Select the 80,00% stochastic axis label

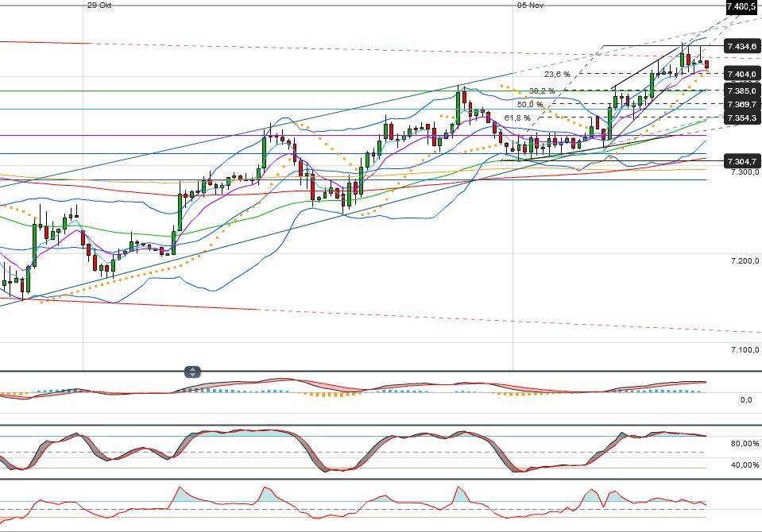[745, 443]
